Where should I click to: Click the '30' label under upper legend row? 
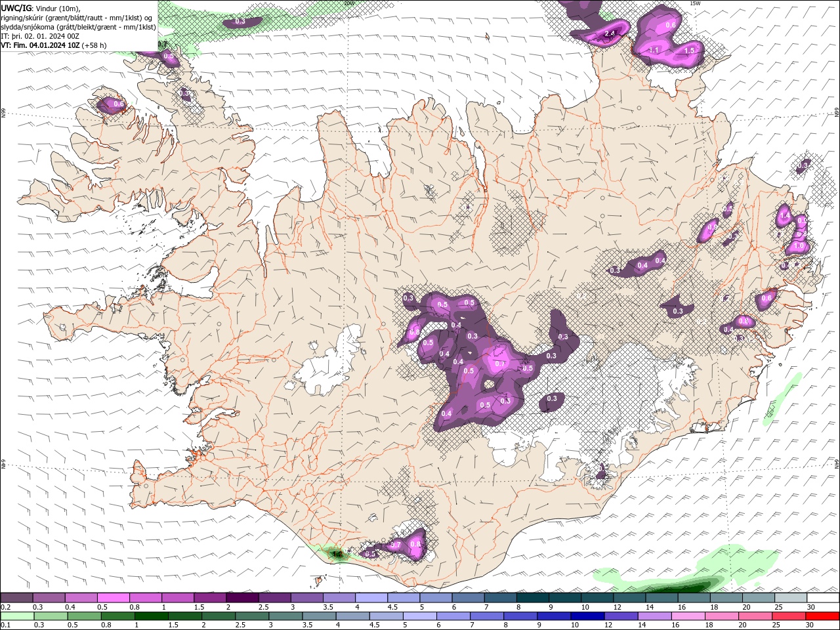[811, 608]
